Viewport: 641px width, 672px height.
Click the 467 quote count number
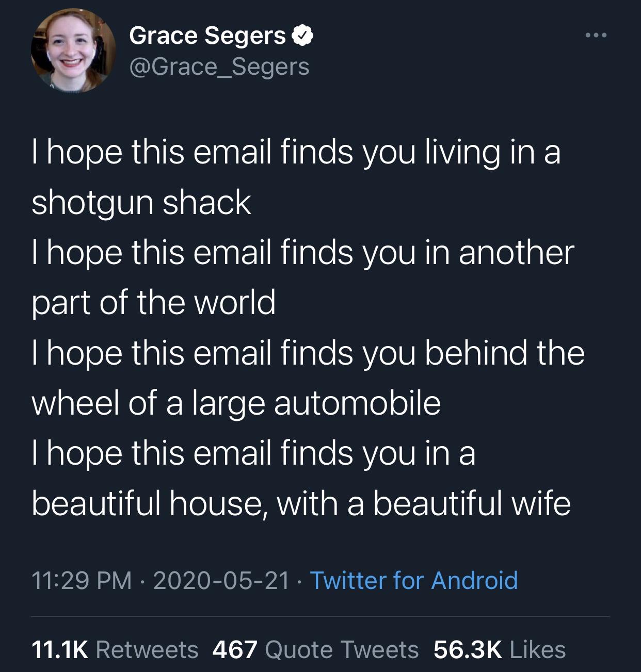click(235, 649)
